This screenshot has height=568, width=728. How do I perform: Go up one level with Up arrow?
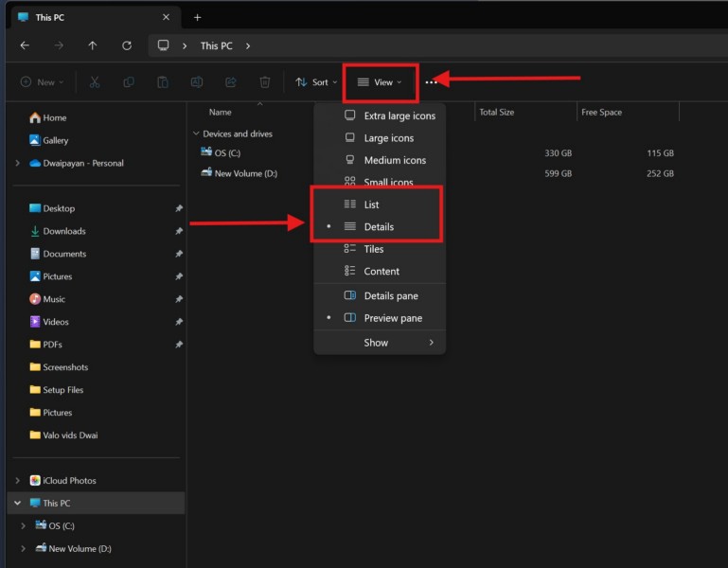92,45
